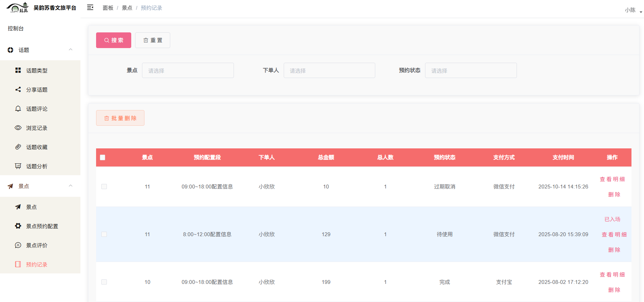Click the trash icon in 批量删除 button

point(107,118)
